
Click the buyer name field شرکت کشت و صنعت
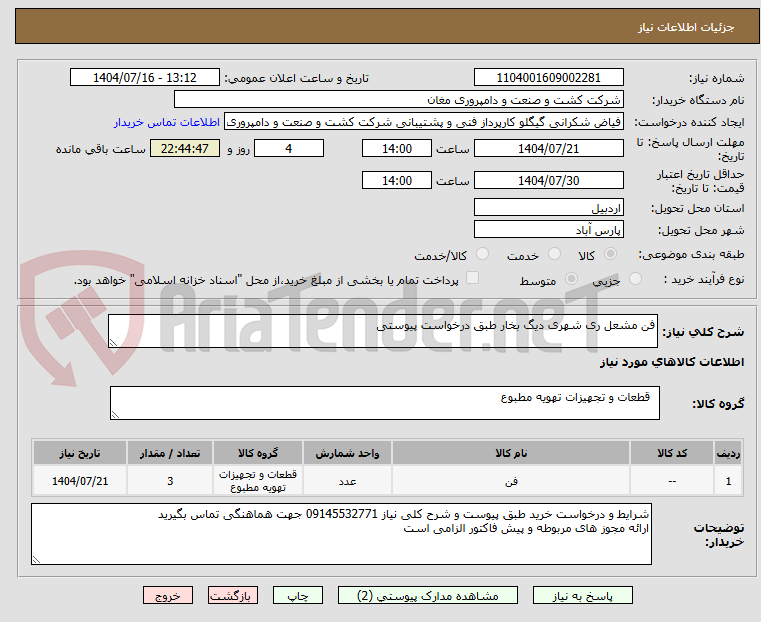click(x=398, y=100)
